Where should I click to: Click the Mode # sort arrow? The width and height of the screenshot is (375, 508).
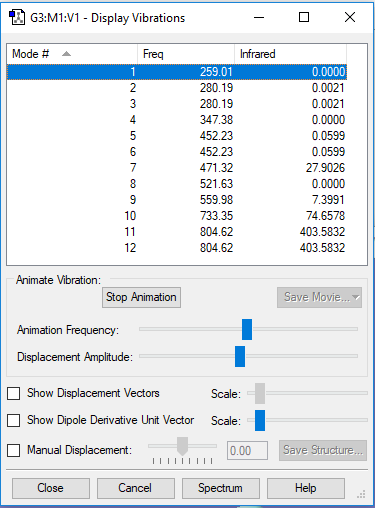(67, 54)
